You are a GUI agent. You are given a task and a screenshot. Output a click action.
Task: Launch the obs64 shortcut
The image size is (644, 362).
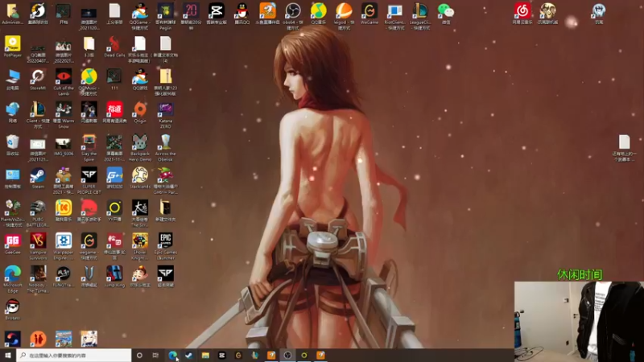(x=292, y=17)
